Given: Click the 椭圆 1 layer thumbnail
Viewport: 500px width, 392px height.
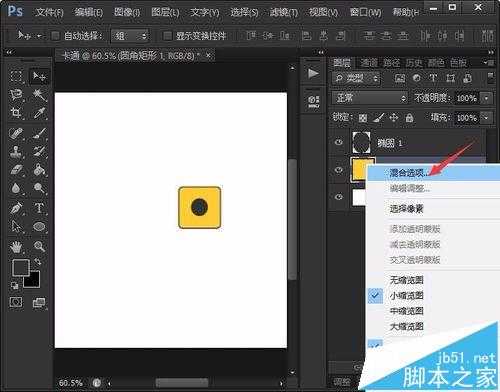Looking at the screenshot, I should point(361,142).
